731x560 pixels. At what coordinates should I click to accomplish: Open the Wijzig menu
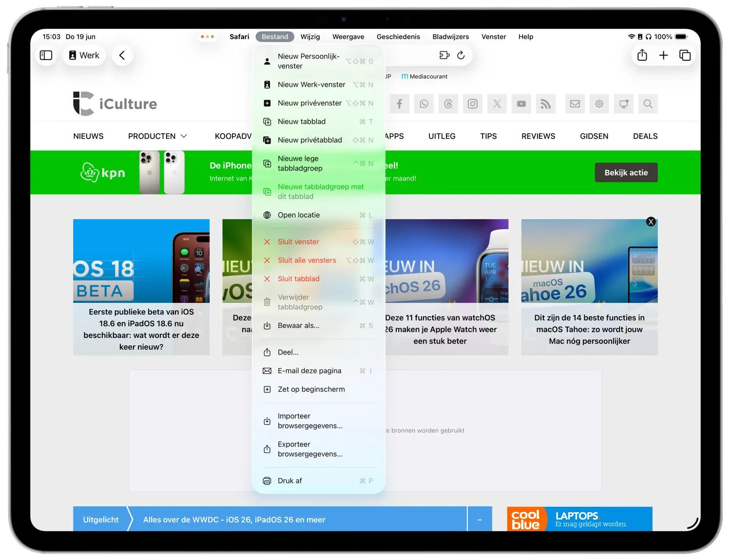310,37
